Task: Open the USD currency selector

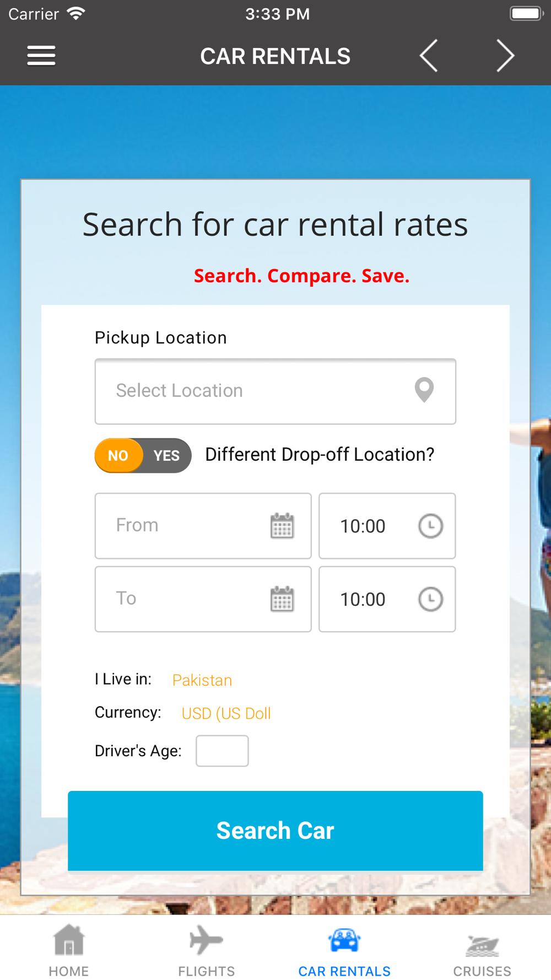Action: pyautogui.click(x=226, y=713)
